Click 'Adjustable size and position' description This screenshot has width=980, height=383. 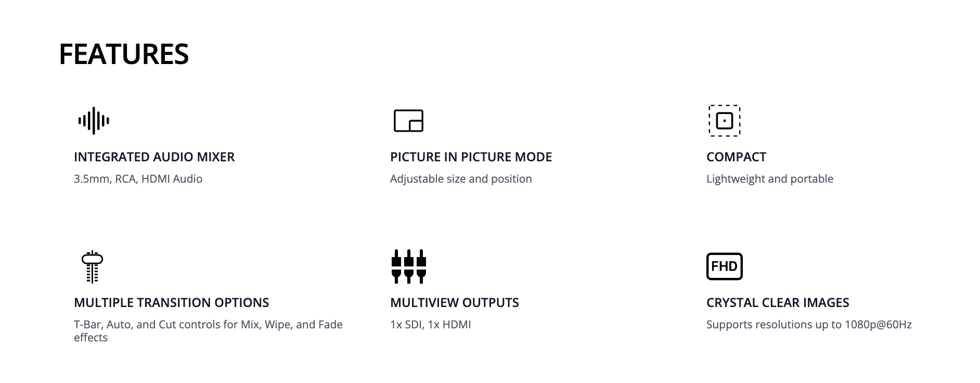click(x=461, y=179)
